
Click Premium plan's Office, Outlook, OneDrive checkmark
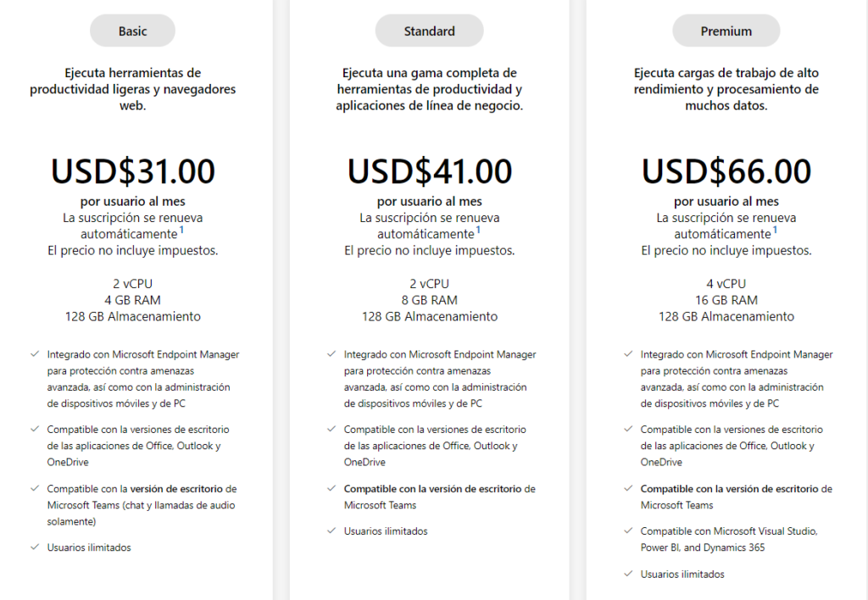click(627, 430)
